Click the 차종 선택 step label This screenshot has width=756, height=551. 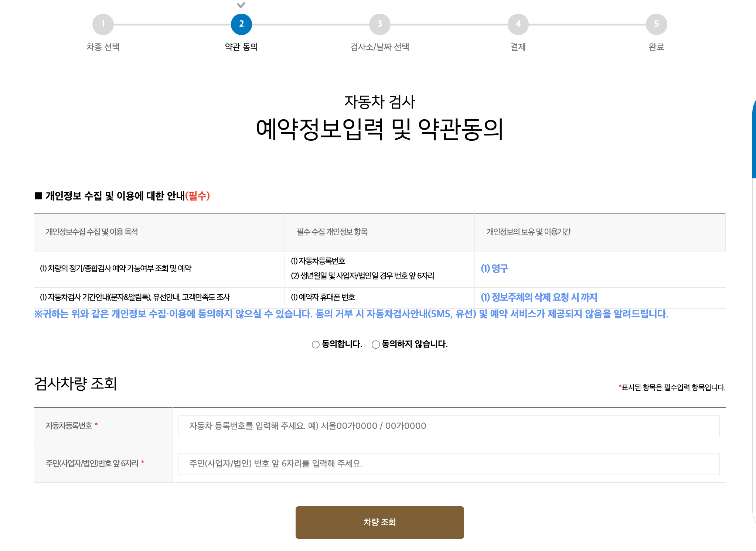click(x=103, y=47)
